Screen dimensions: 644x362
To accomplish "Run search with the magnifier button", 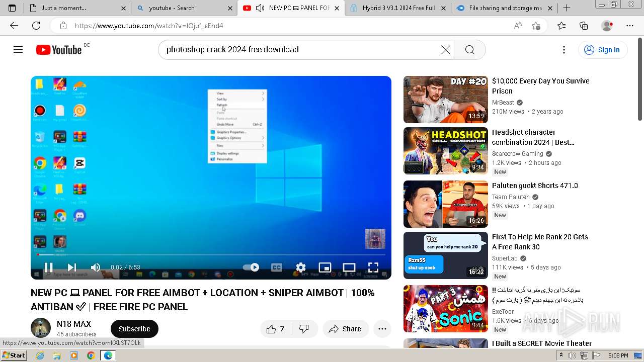I will click(469, 49).
